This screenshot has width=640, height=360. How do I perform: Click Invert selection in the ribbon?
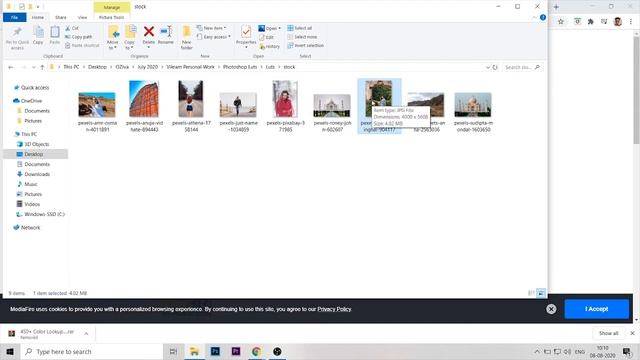click(306, 46)
